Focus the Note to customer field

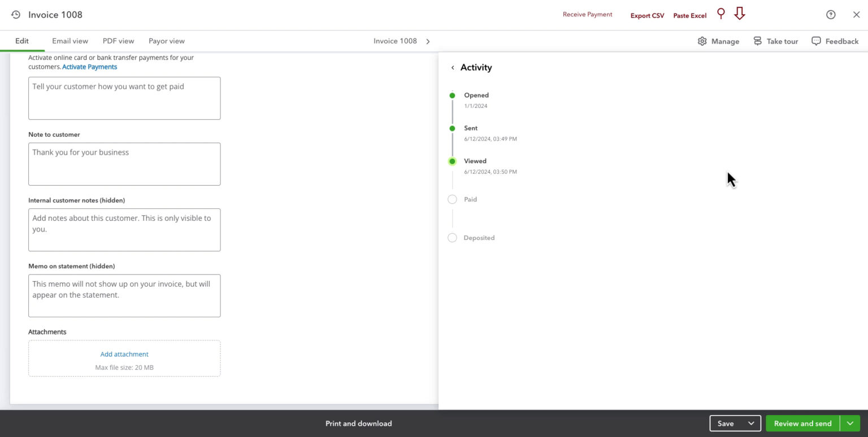tap(124, 164)
